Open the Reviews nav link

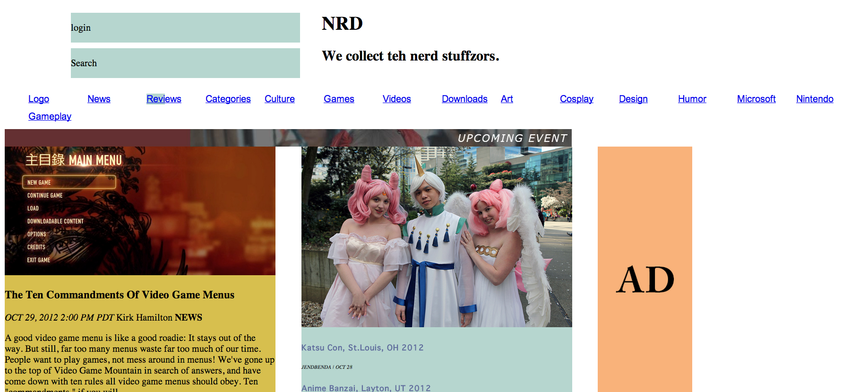coord(164,99)
